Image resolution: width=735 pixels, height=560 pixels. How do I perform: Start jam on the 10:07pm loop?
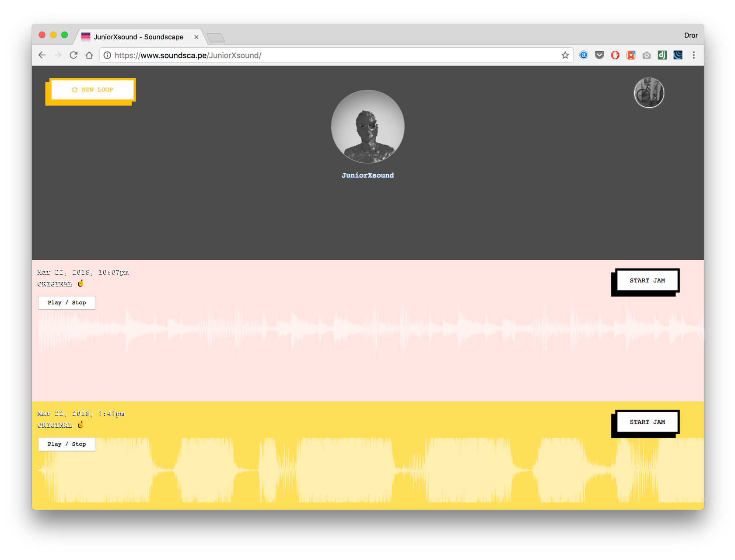coord(647,280)
